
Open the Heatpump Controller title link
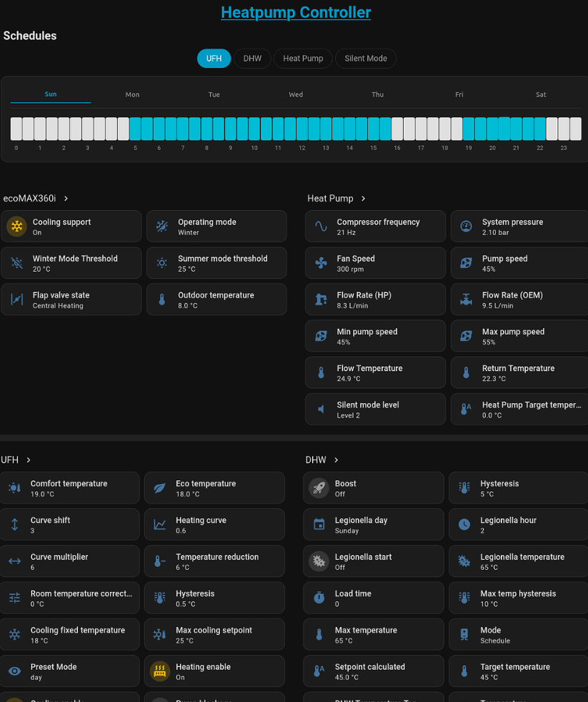296,13
